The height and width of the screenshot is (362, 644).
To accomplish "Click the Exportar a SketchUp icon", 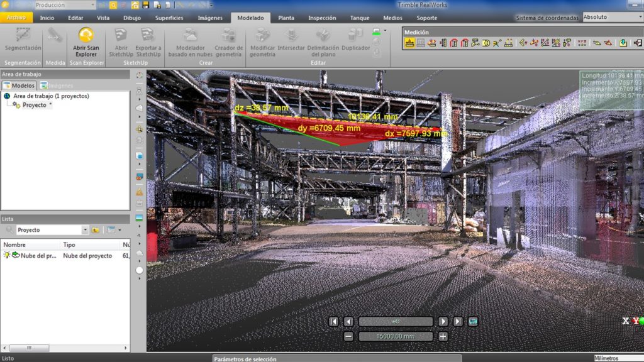I will pos(148,41).
